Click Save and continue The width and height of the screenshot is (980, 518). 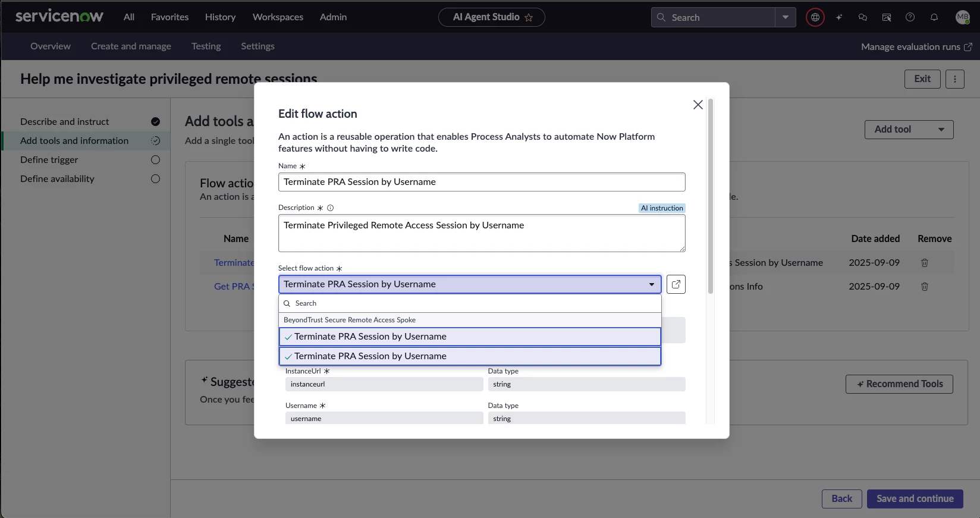click(x=915, y=499)
